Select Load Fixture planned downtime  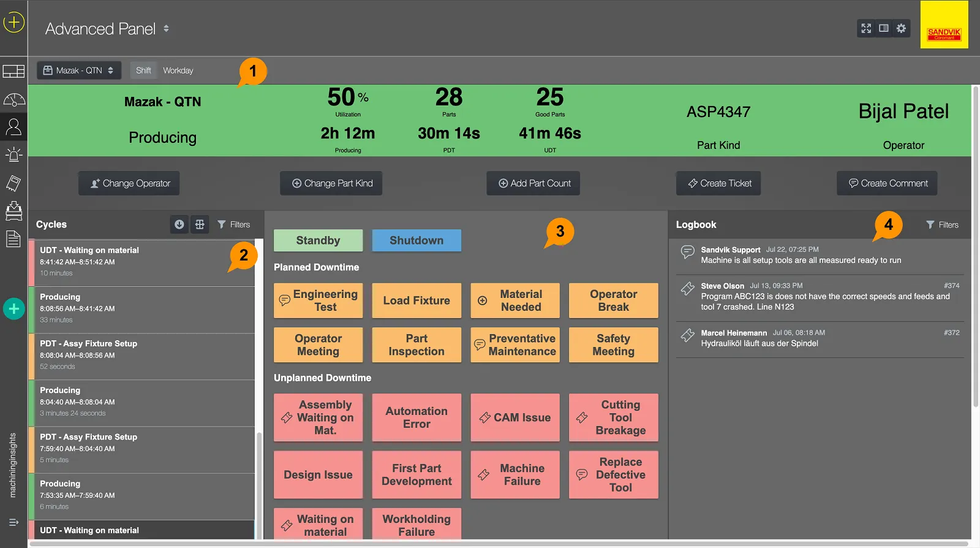click(x=417, y=300)
